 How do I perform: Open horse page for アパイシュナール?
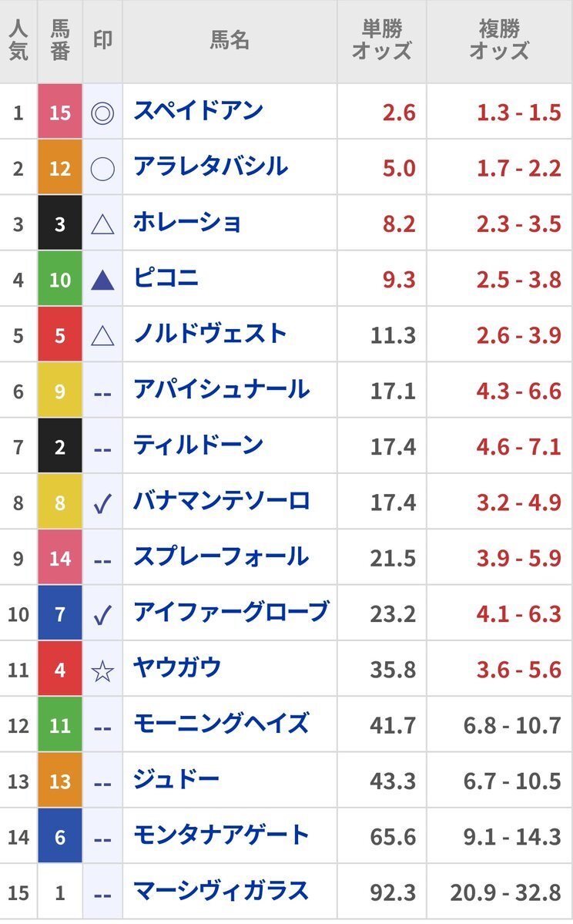[x=222, y=389]
